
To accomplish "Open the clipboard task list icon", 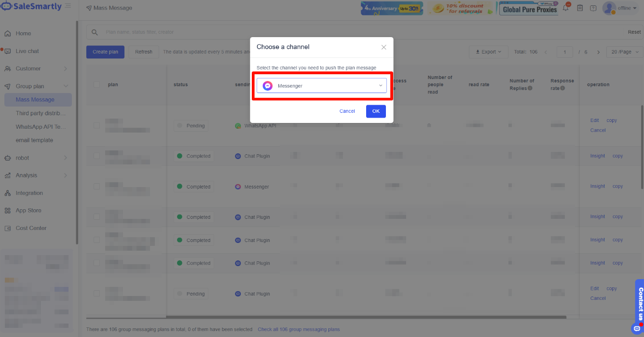I will [580, 8].
